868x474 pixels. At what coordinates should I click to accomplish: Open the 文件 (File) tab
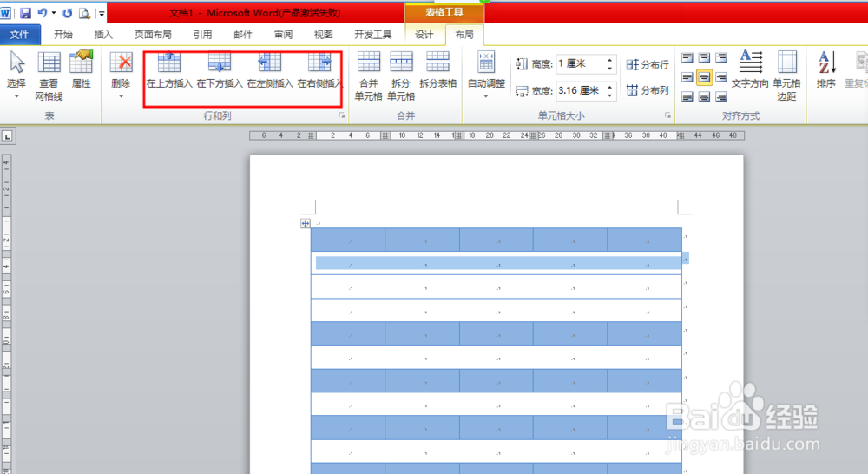coord(19,35)
